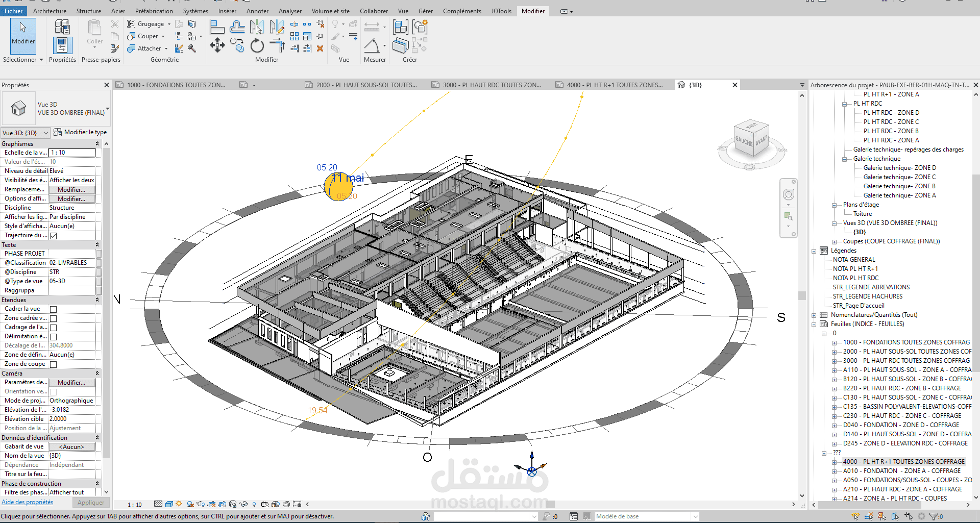Click the Toiture floor plan item
The height and width of the screenshot is (523, 980).
[863, 214]
